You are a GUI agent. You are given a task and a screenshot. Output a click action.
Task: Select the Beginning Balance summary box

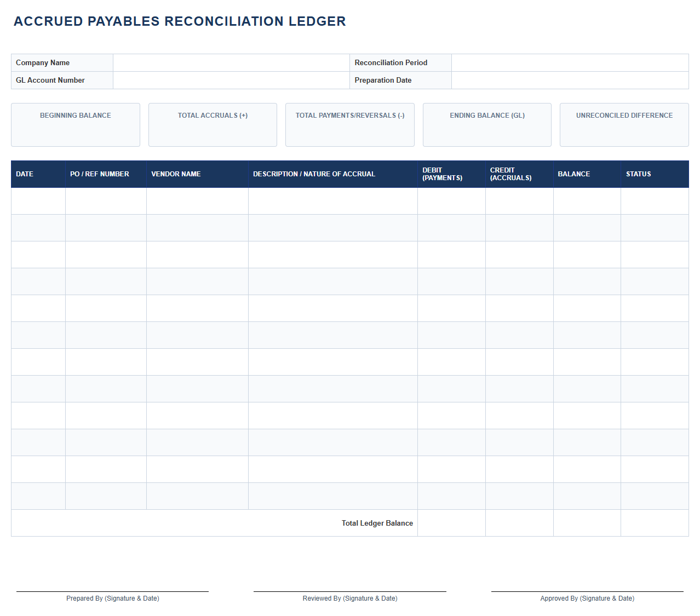[x=76, y=125]
